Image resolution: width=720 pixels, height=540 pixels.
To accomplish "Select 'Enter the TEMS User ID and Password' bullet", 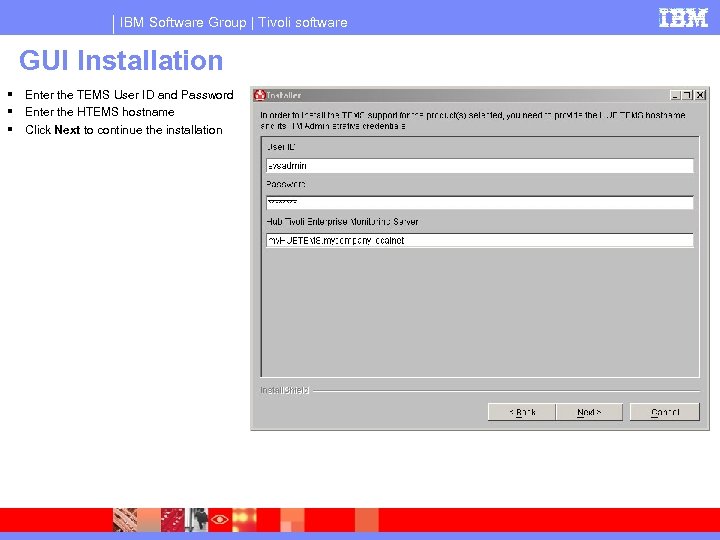I will point(129,95).
